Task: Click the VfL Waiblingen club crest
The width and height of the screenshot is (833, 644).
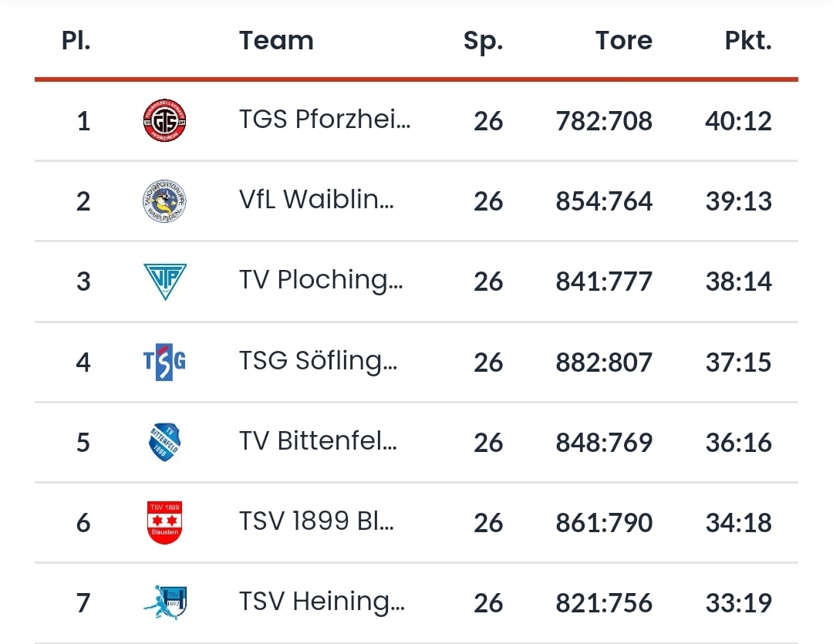Action: [x=165, y=201]
